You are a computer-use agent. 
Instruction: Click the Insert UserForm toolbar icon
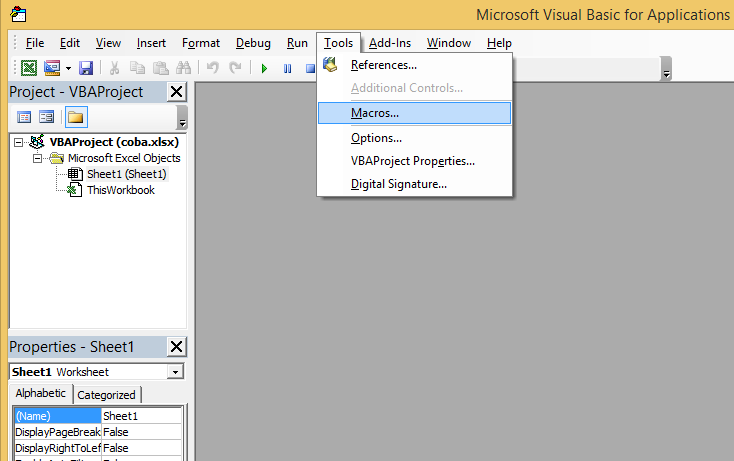[x=52, y=68]
